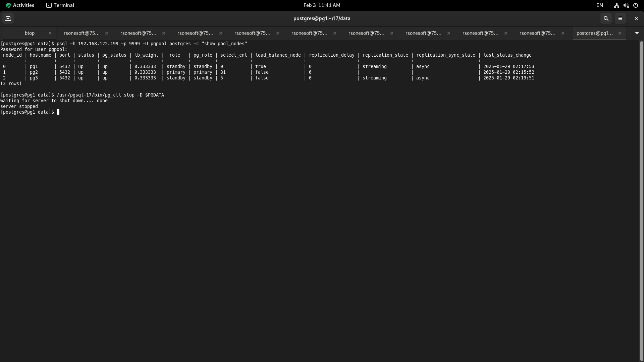
Task: Click the terminal vertical scrollbar
Action: point(642,201)
